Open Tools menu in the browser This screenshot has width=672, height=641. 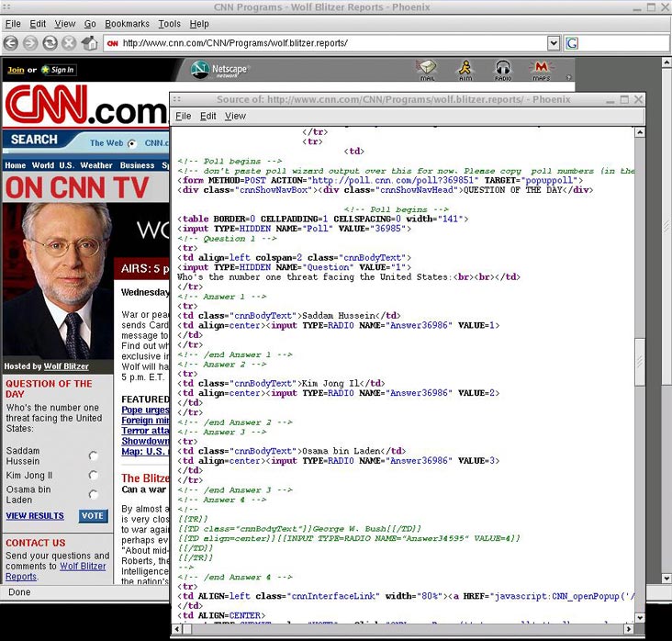[169, 23]
